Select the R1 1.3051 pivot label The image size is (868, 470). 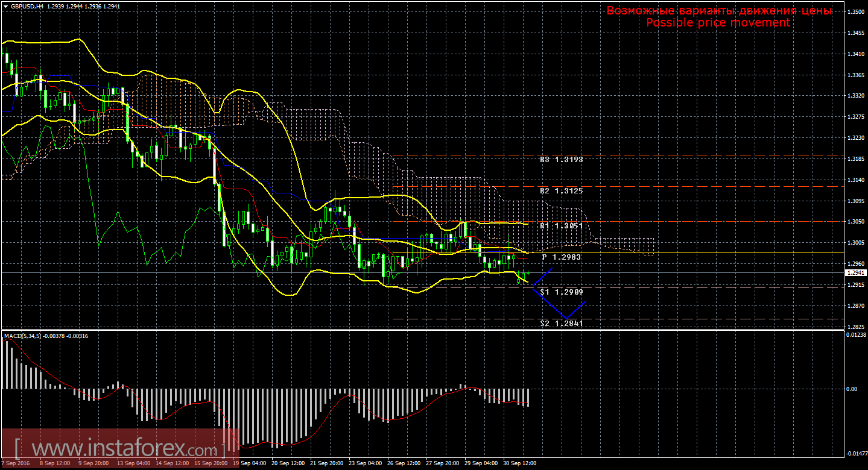[561, 225]
